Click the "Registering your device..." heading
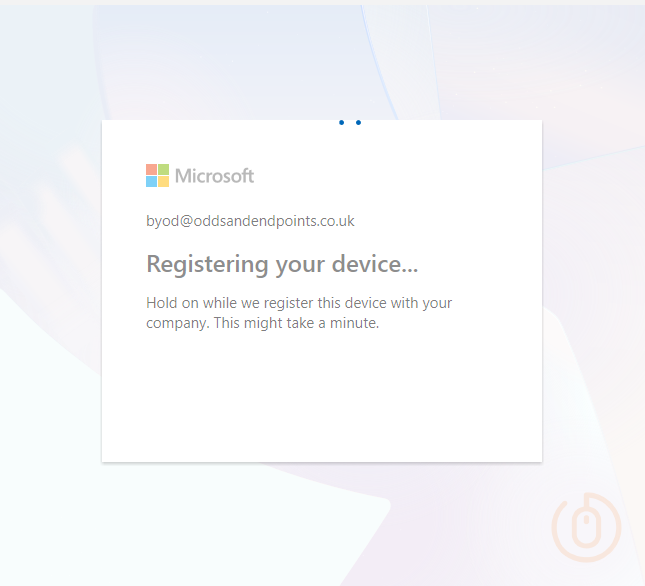The image size is (645, 586). (282, 264)
